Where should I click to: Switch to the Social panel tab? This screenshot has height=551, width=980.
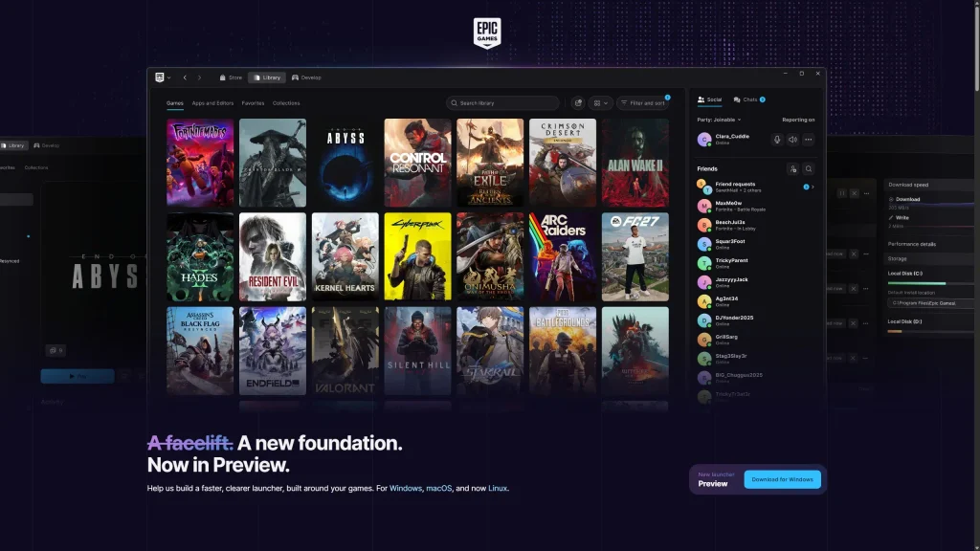coord(709,99)
